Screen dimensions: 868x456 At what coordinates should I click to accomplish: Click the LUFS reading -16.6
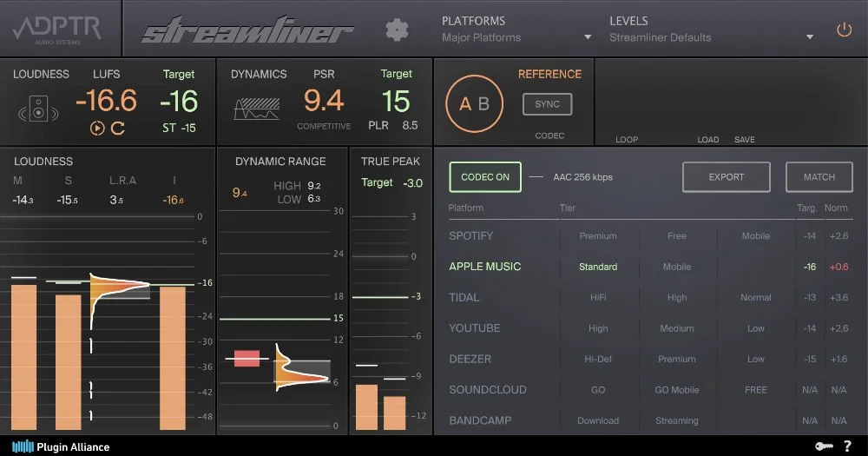(x=106, y=101)
